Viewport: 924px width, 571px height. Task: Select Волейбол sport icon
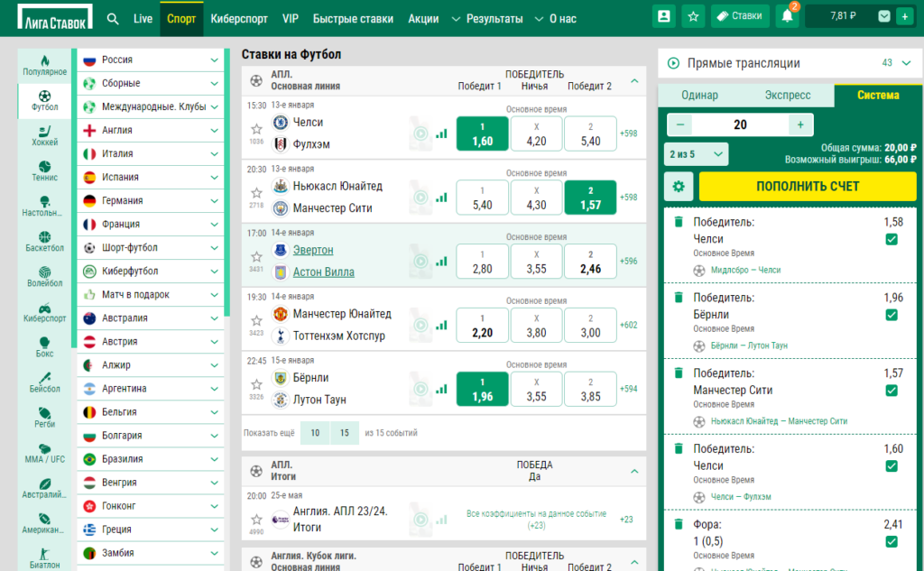[45, 277]
